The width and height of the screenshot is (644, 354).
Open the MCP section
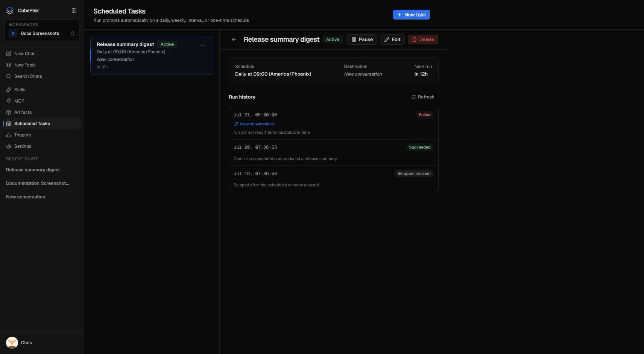[x=42, y=101]
